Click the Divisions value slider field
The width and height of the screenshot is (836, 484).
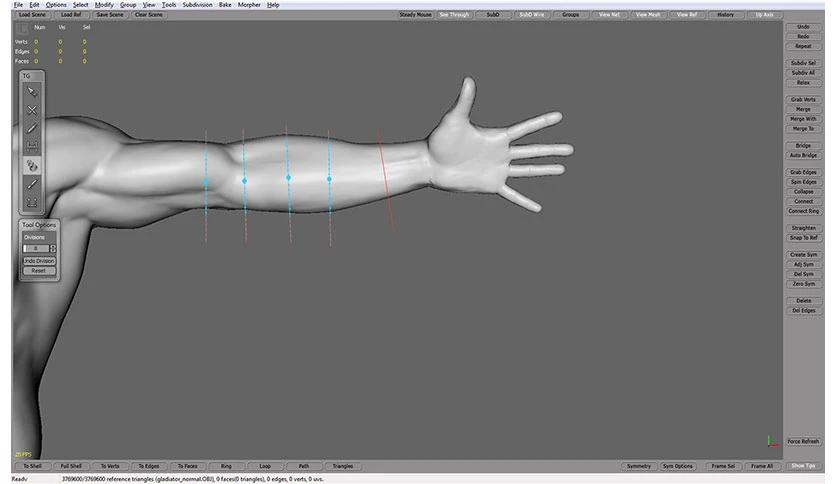pos(36,249)
